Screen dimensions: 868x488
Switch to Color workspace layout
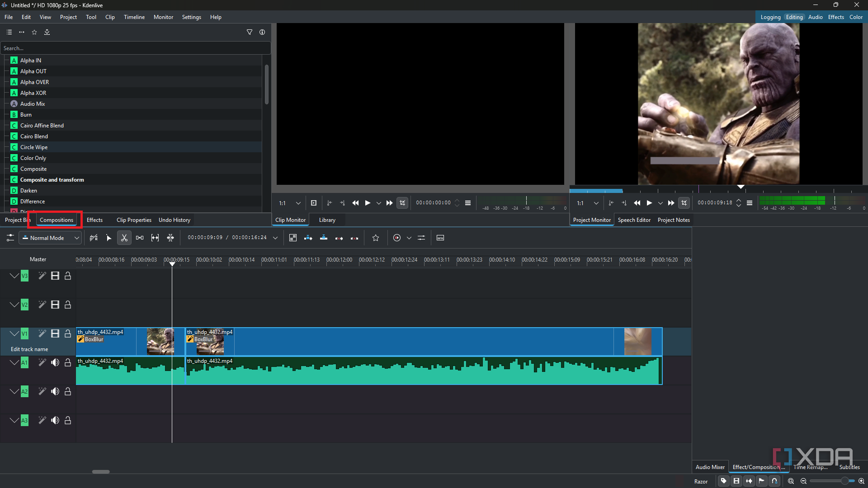(856, 17)
